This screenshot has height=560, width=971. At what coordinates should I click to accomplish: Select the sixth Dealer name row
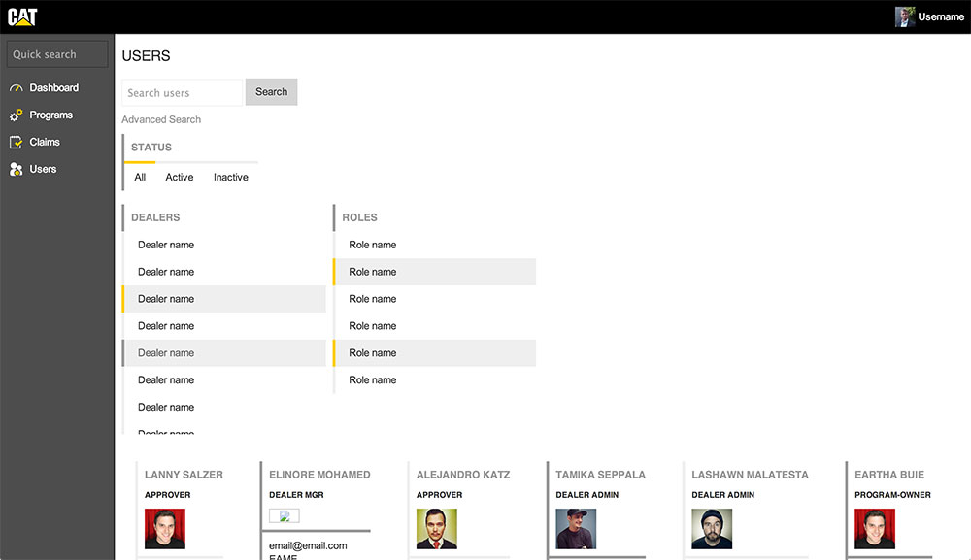coord(224,379)
